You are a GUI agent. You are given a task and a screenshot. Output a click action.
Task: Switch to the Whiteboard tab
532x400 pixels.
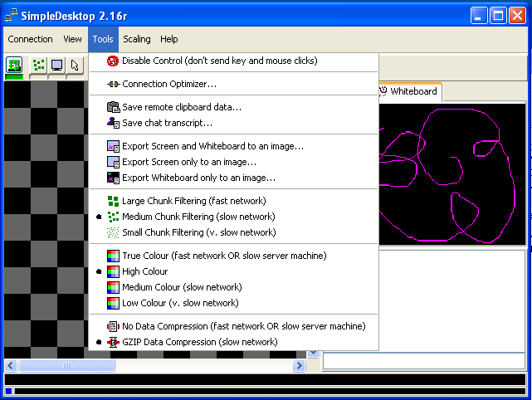tap(410, 91)
